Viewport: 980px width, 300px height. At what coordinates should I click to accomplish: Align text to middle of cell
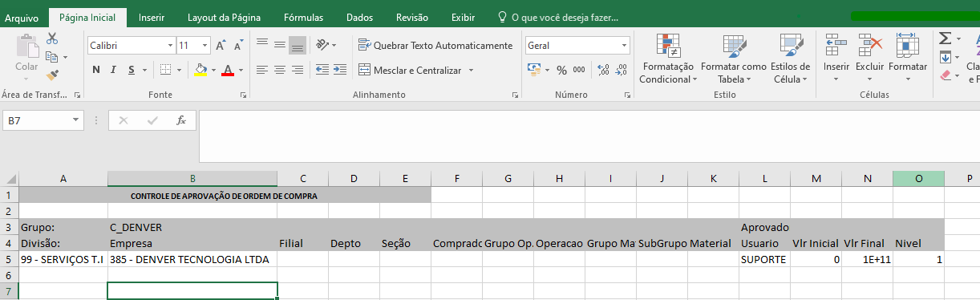click(279, 45)
